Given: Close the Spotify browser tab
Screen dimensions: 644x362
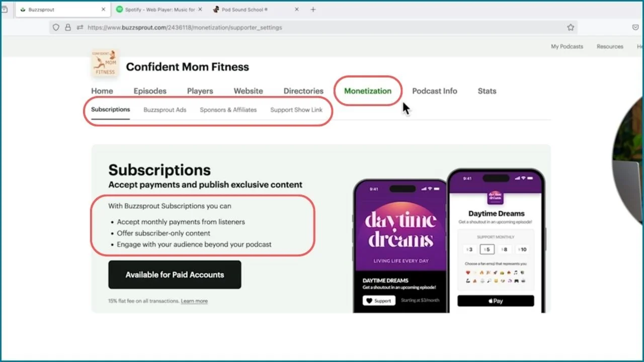Looking at the screenshot, I should pyautogui.click(x=200, y=10).
